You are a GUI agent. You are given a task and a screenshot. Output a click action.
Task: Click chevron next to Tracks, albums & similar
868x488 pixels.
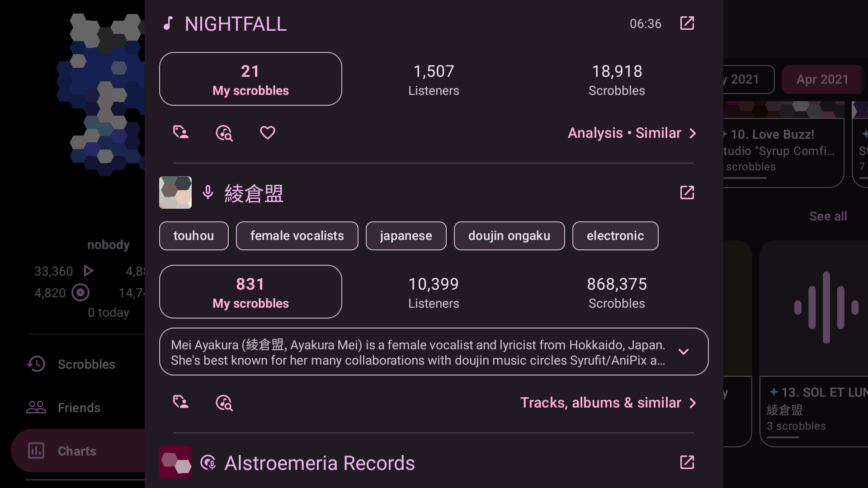[x=693, y=403]
